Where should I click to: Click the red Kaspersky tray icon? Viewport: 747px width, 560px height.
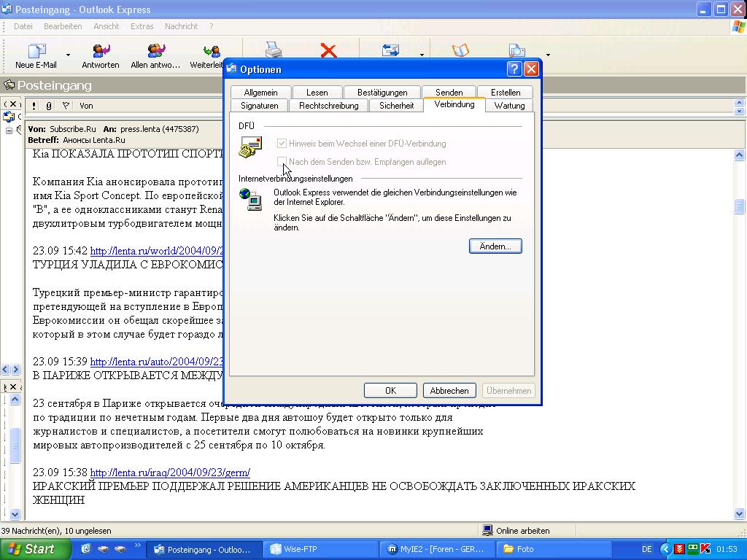[x=705, y=549]
